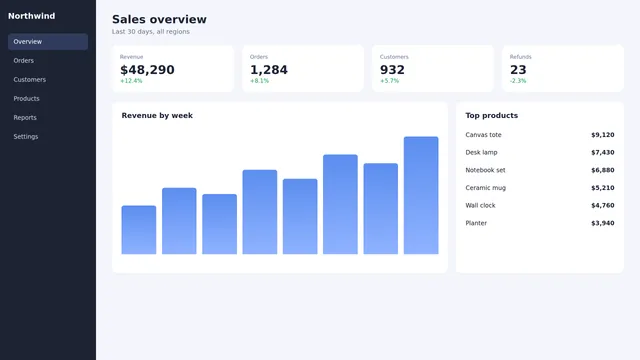Open Customers in the sidebar
The image size is (640, 360).
(x=48, y=80)
